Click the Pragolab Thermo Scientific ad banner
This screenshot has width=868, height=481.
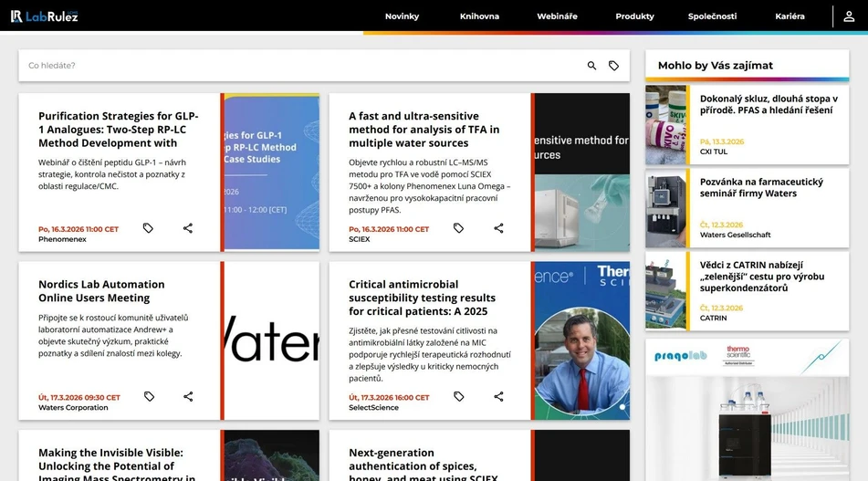(747, 409)
